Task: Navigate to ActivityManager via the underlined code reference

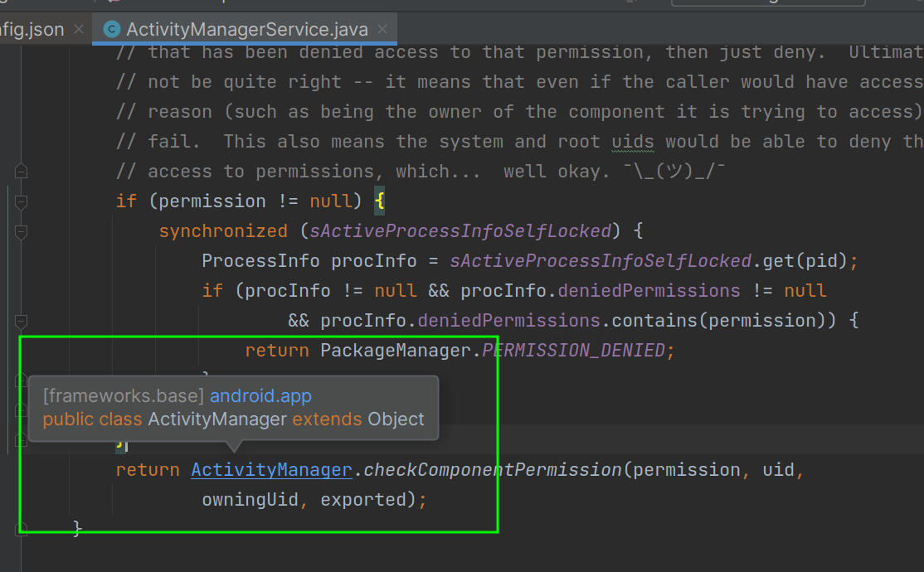Action: [270, 469]
